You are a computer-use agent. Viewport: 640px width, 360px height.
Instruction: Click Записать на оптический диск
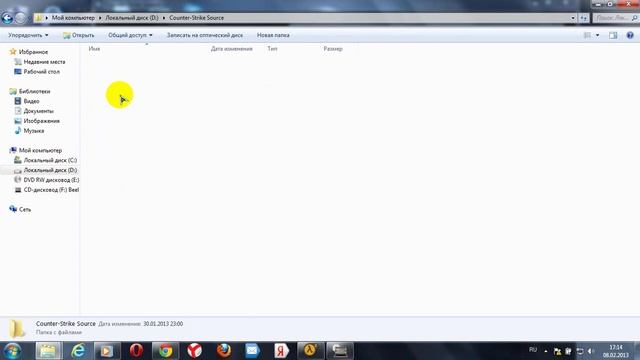pyautogui.click(x=204, y=35)
